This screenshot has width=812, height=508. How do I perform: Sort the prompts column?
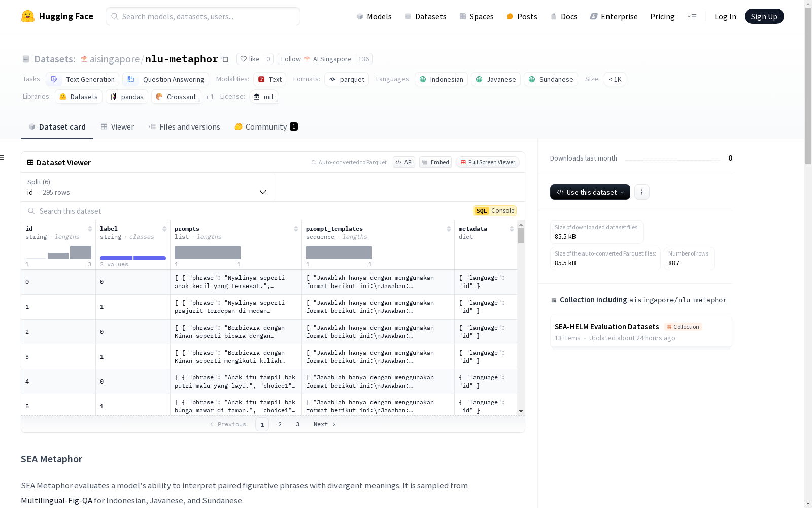coord(296,229)
